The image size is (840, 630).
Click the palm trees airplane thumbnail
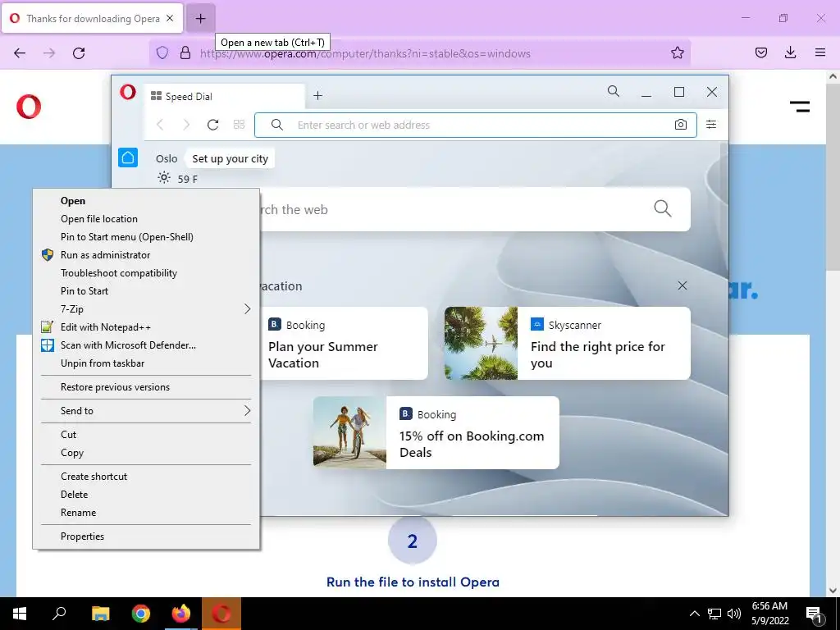coord(481,344)
